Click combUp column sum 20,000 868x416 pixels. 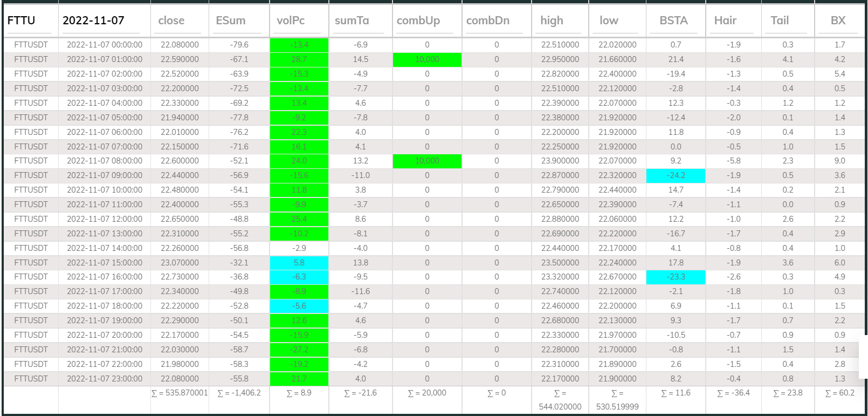pos(427,393)
